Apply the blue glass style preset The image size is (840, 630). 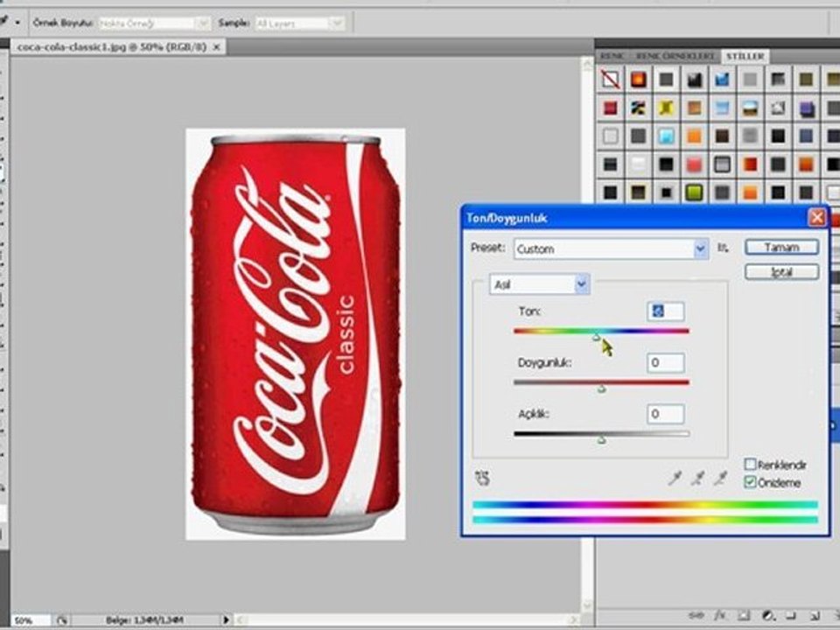tap(722, 80)
